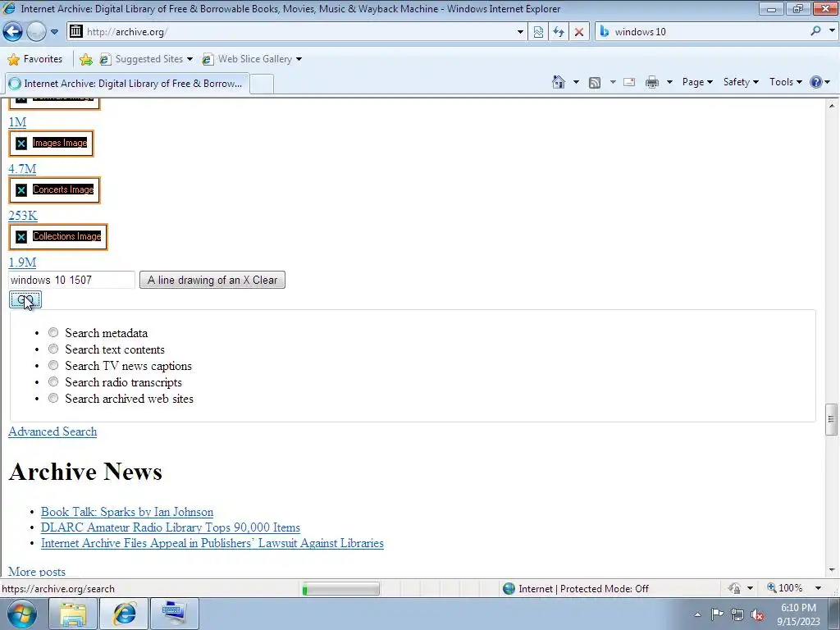Open the 100% zoom level control
Image resolution: width=840 pixels, height=630 pixels.
pos(794,588)
